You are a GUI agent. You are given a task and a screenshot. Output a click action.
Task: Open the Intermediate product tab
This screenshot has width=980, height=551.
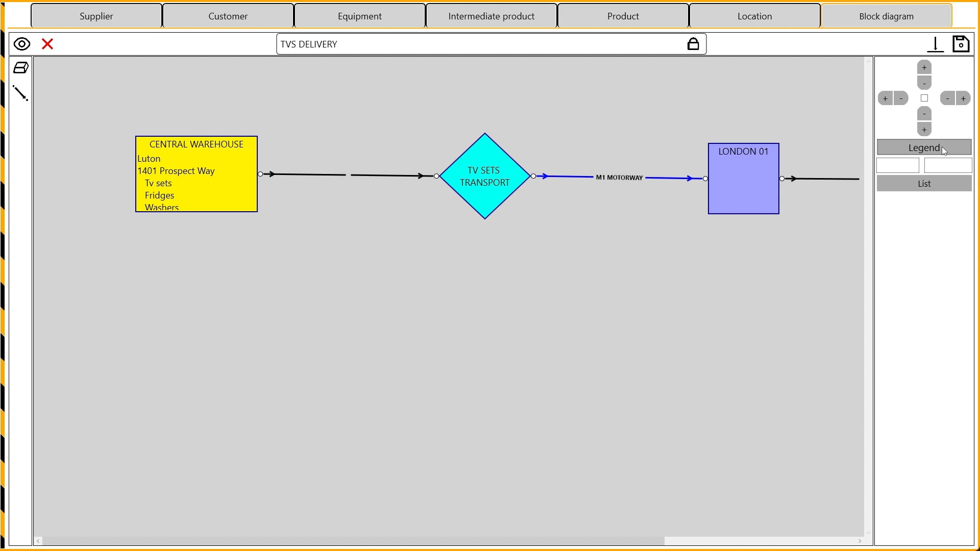[492, 16]
